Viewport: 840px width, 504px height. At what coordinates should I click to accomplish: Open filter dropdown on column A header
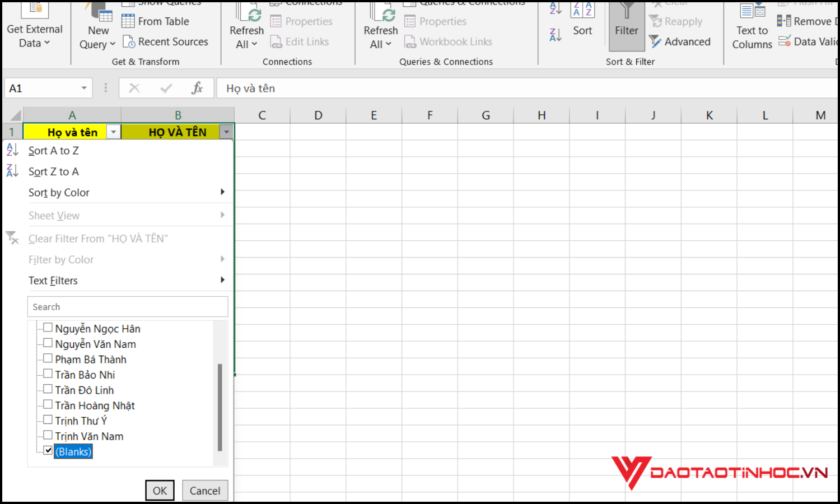coord(113,132)
